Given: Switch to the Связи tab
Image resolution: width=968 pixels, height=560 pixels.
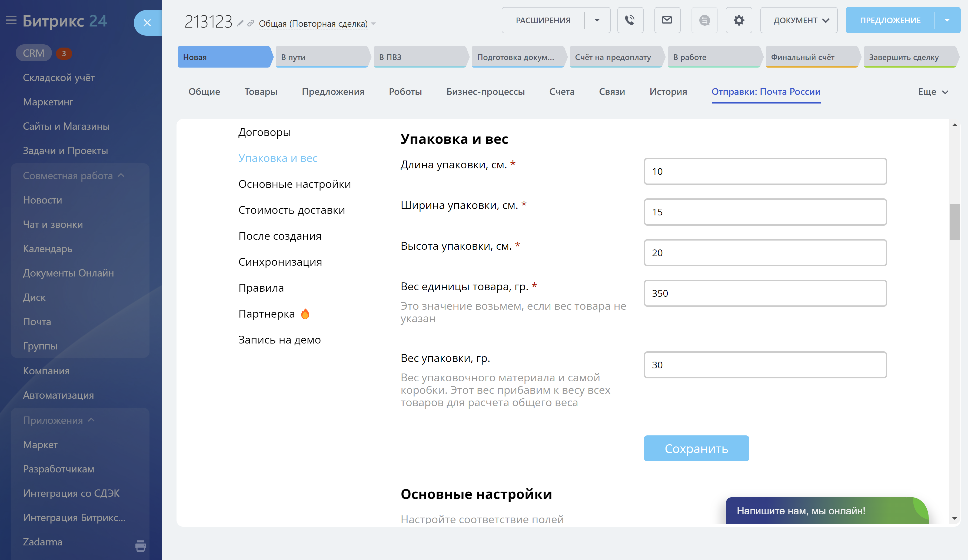Looking at the screenshot, I should point(612,92).
